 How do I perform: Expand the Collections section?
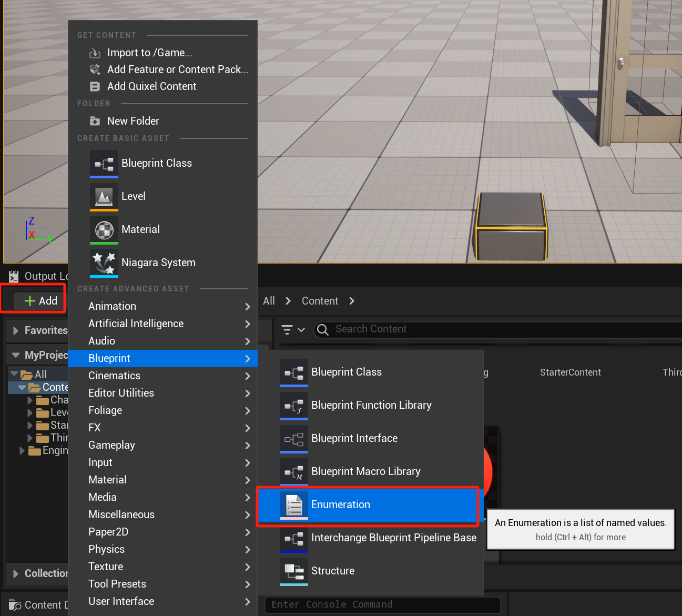(16, 574)
